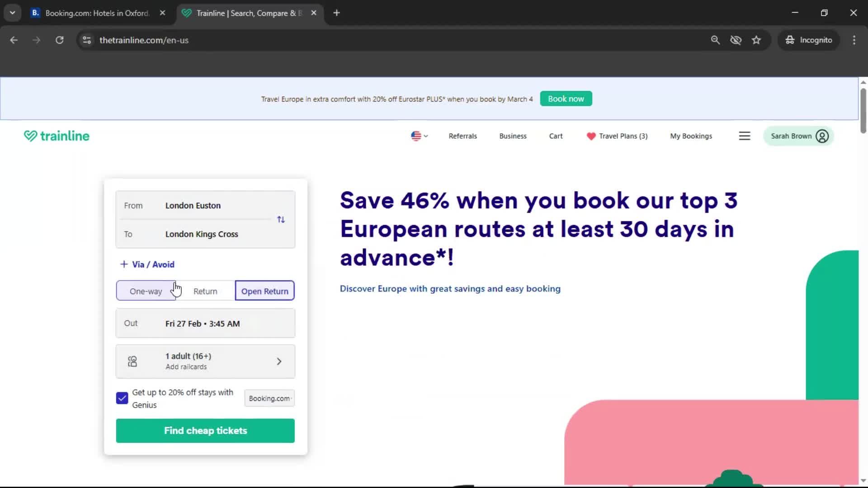Click the search magnifier in the toolbar
The height and width of the screenshot is (488, 868).
point(715,40)
